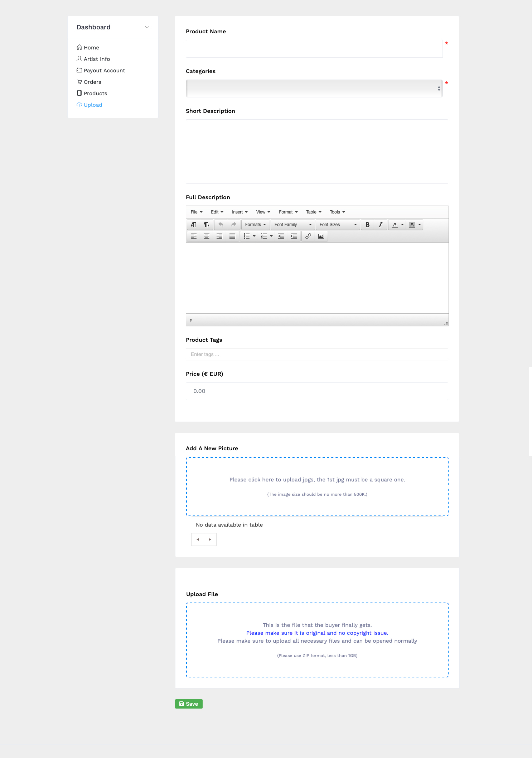
Task: Open the File menu
Action: [x=197, y=212]
